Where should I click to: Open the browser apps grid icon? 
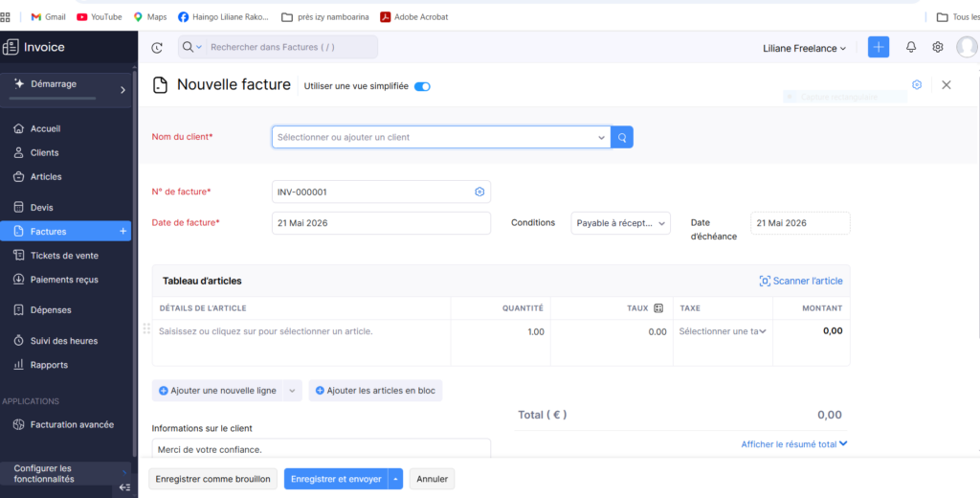(x=5, y=17)
